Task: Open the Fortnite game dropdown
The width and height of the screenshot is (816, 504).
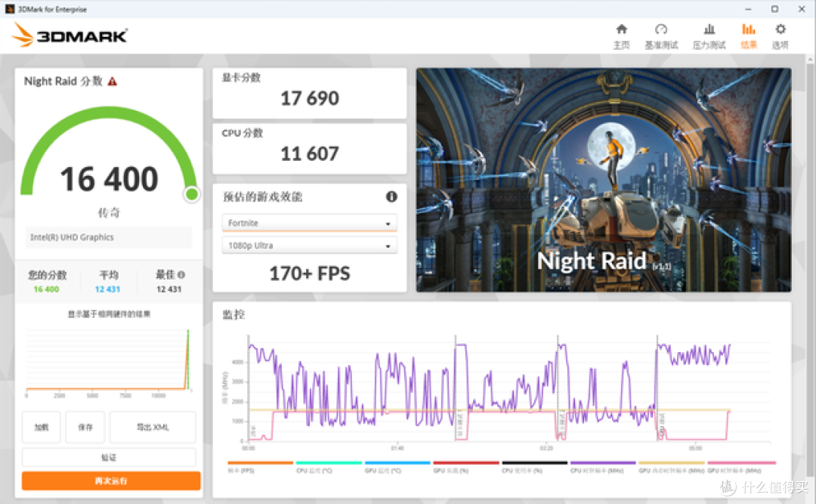Action: (x=310, y=223)
